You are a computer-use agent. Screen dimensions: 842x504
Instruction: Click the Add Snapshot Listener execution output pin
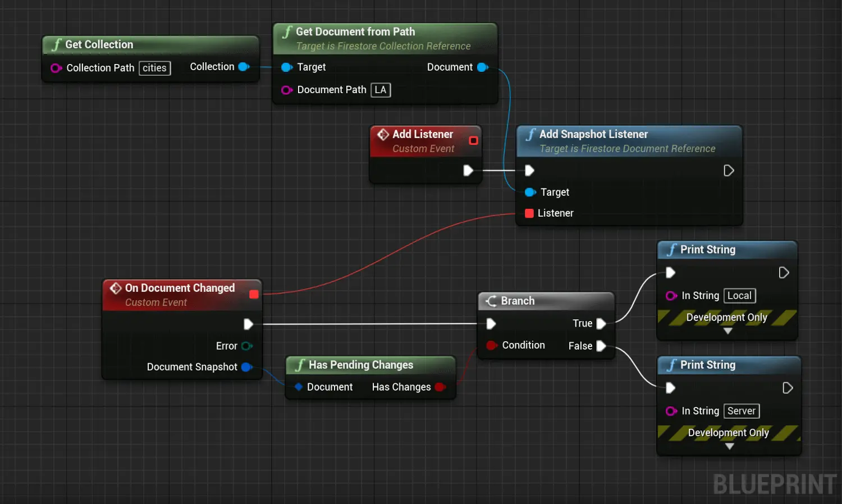click(x=729, y=170)
